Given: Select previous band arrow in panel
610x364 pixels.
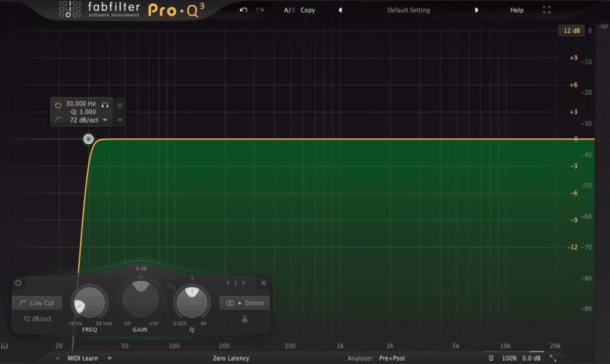Looking at the screenshot, I should pyautogui.click(x=227, y=283).
